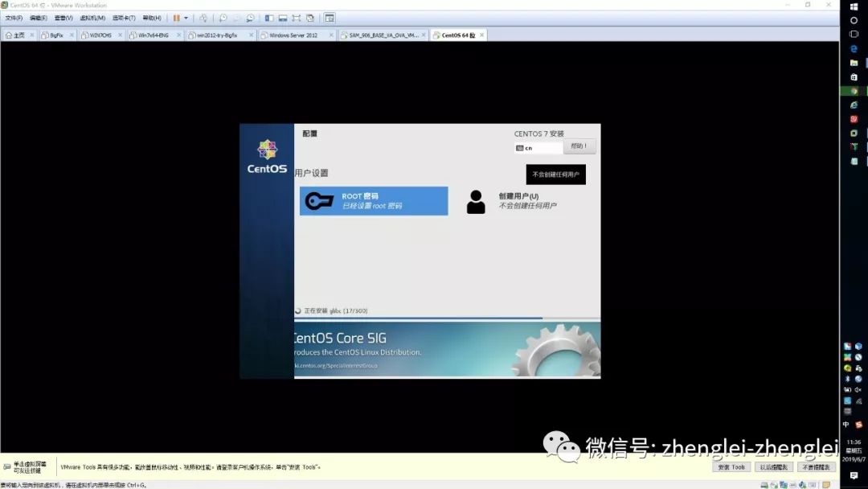The image size is (868, 489).
Task: Click the ROOT 密码 option
Action: point(374,201)
